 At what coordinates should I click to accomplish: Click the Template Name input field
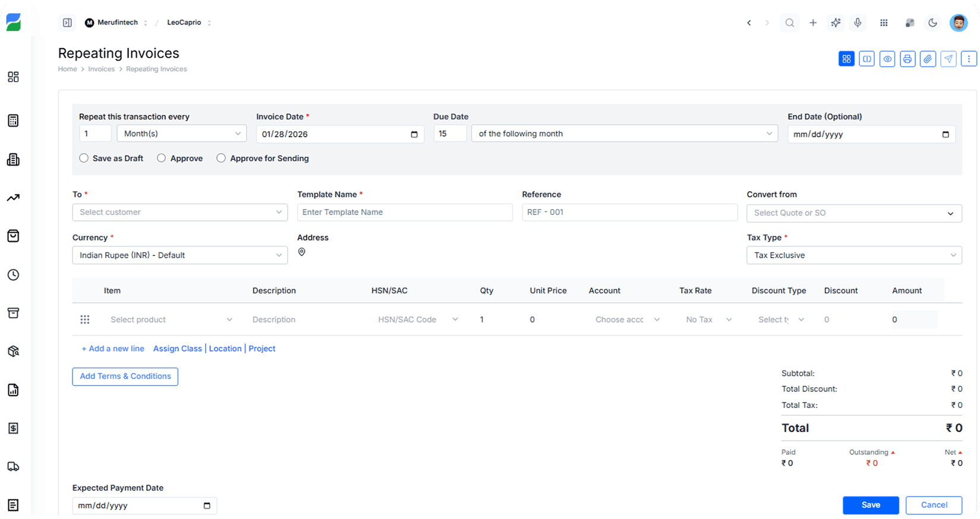click(404, 212)
